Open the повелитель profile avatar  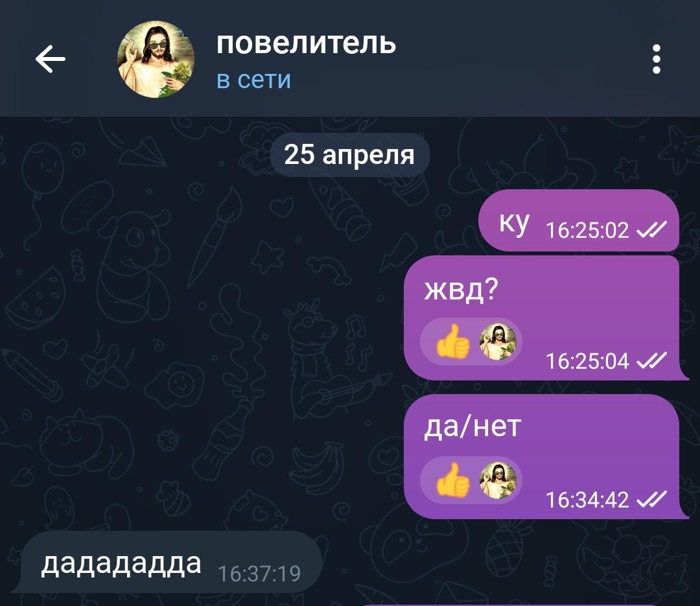[x=156, y=59]
